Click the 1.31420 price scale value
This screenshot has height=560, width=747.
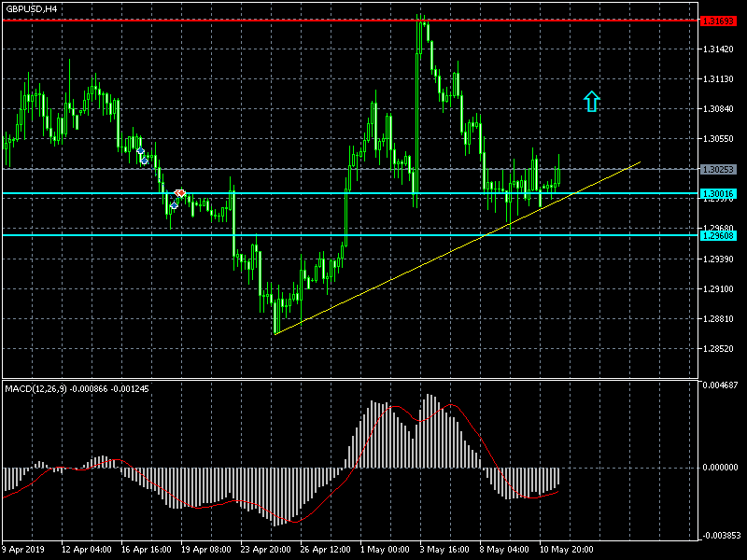(x=718, y=49)
